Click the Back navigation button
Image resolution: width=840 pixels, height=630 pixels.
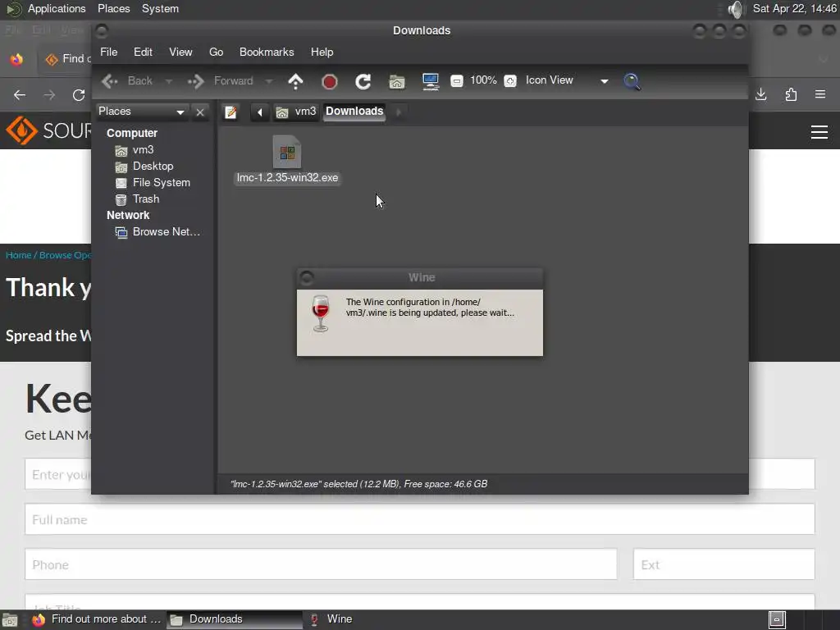128,81
